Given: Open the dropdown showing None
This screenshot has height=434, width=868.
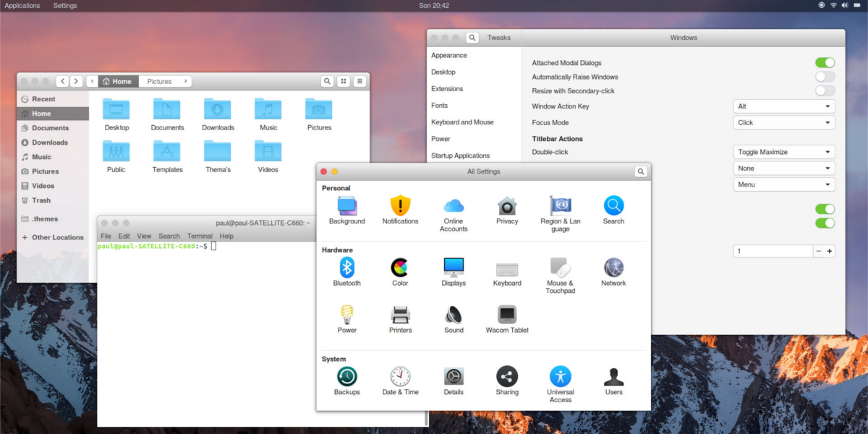Looking at the screenshot, I should click(x=784, y=169).
